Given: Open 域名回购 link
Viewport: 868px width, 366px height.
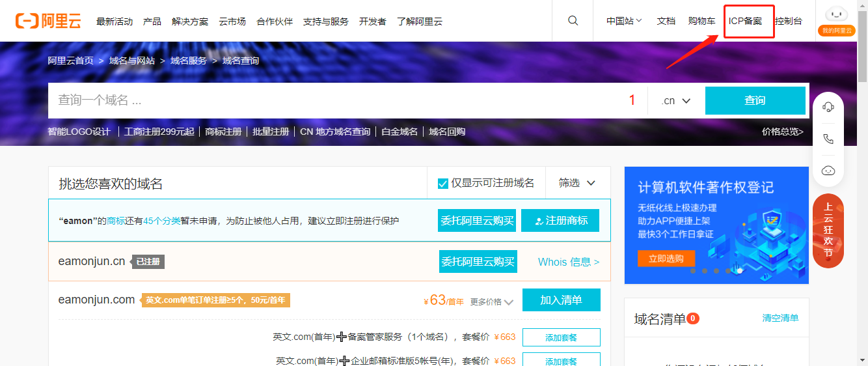Looking at the screenshot, I should coord(447,132).
